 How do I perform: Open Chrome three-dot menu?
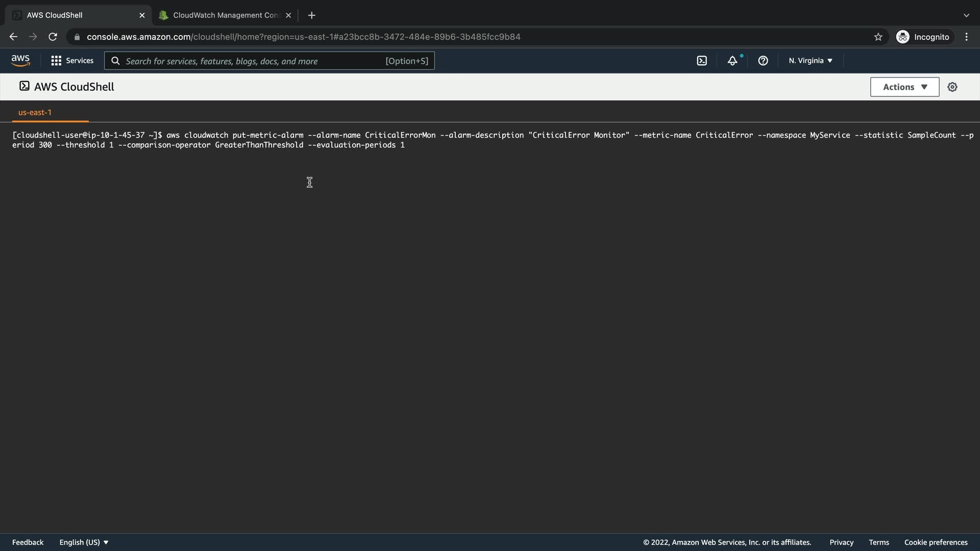[966, 37]
